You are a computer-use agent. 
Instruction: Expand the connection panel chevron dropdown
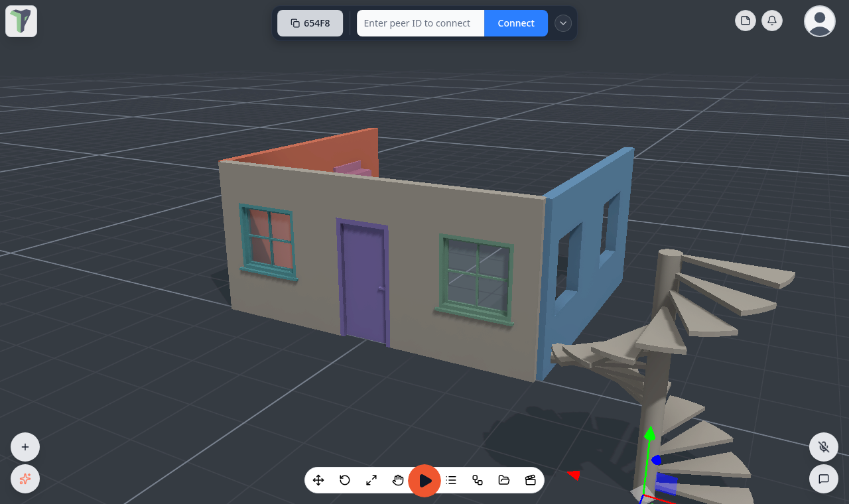click(563, 23)
